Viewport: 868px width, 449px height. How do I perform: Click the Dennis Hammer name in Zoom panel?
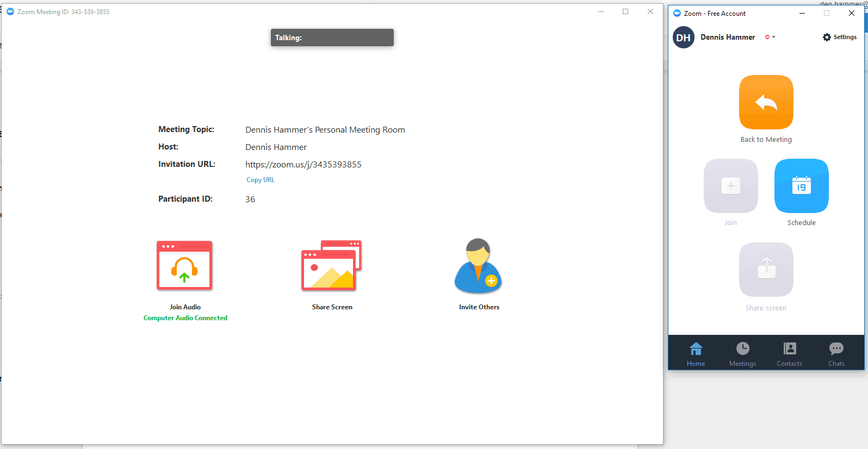728,37
